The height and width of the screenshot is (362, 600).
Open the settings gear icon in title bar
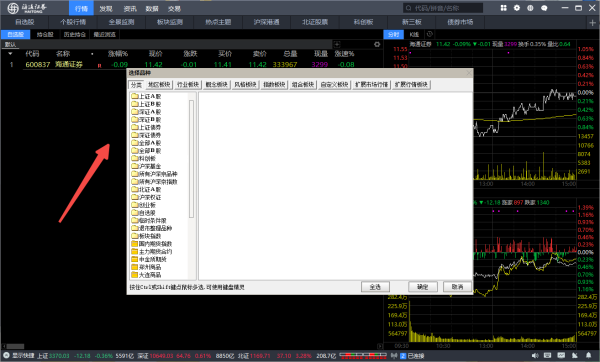(517, 8)
